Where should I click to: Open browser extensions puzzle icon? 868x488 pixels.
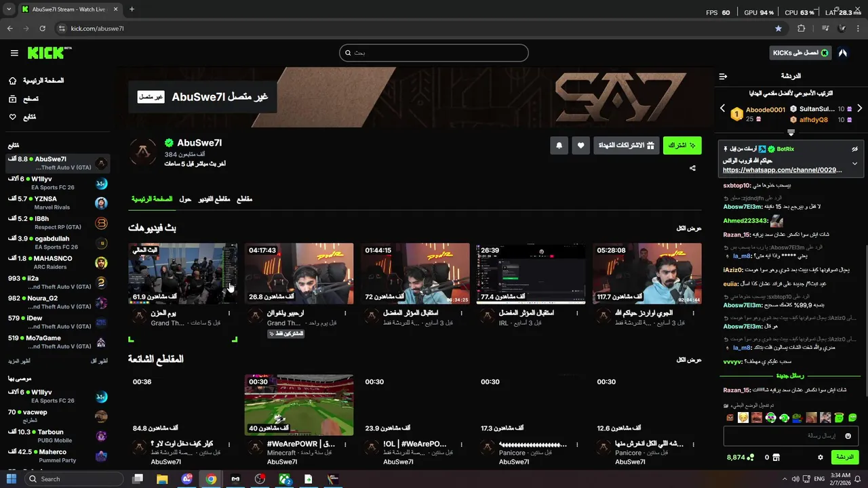pos(802,28)
